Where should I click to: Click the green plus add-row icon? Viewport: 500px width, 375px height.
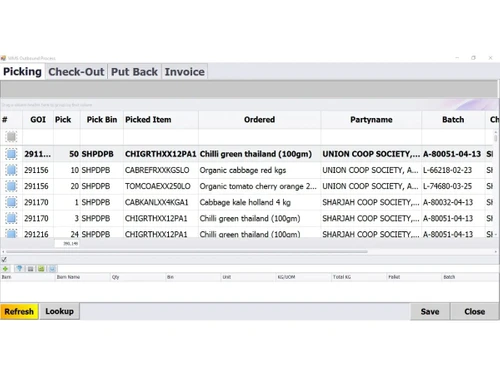click(5, 269)
